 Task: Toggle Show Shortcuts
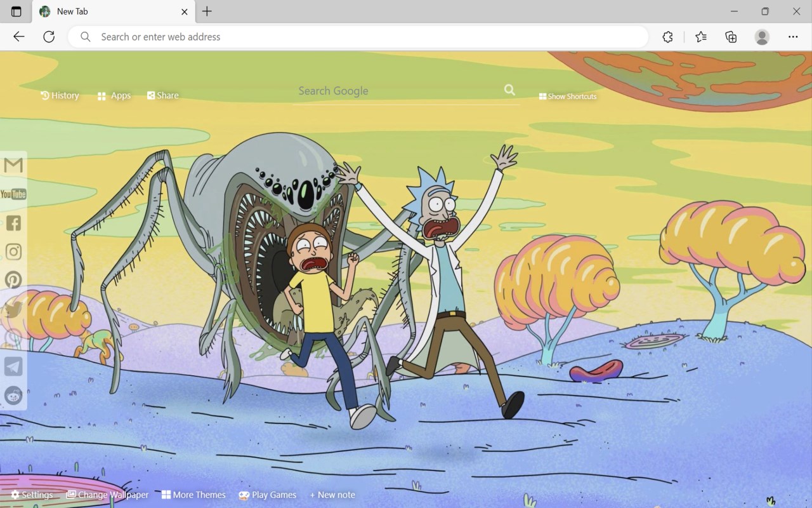click(x=568, y=97)
